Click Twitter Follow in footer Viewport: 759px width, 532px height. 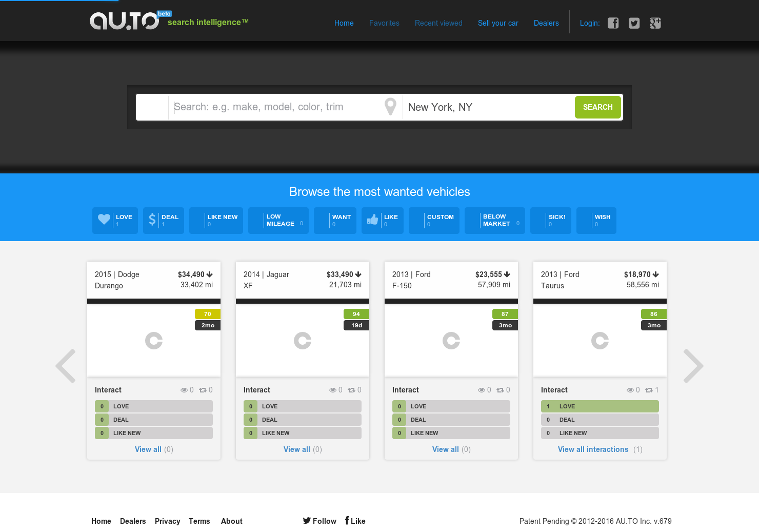319,521
